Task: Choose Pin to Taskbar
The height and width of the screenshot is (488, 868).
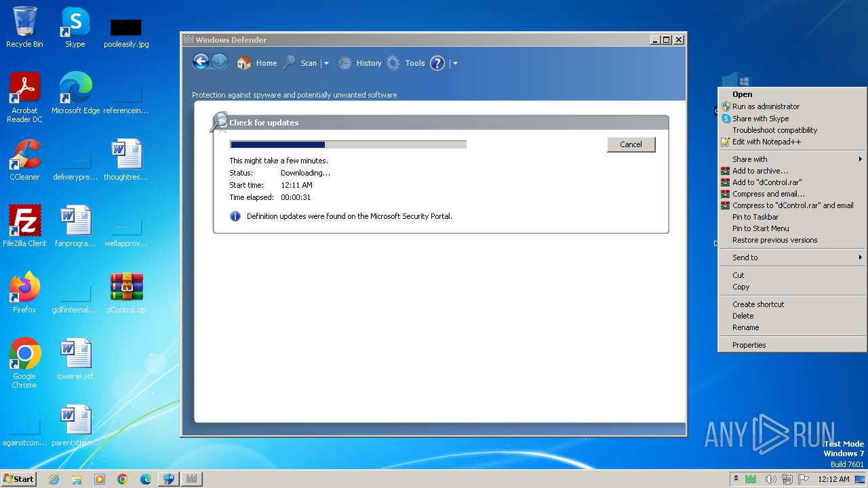Action: coord(792,217)
